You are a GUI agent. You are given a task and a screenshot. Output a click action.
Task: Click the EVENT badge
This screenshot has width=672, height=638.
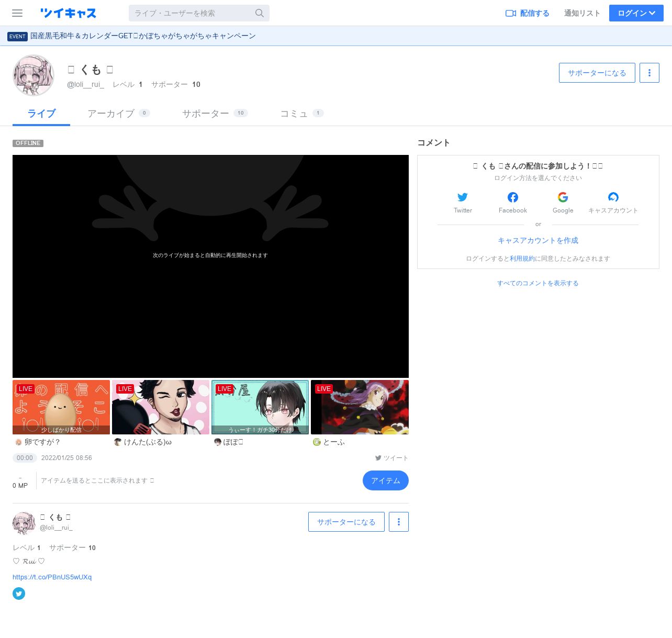click(17, 36)
